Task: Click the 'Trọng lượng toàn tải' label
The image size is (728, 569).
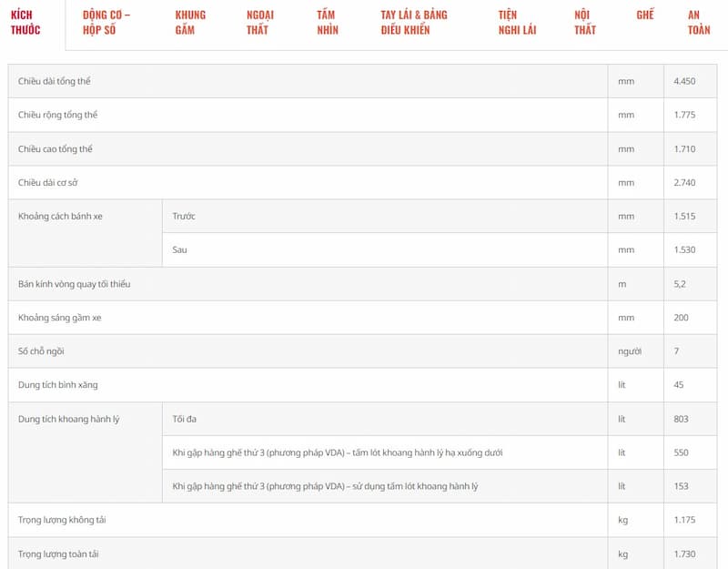Action: coord(58,554)
